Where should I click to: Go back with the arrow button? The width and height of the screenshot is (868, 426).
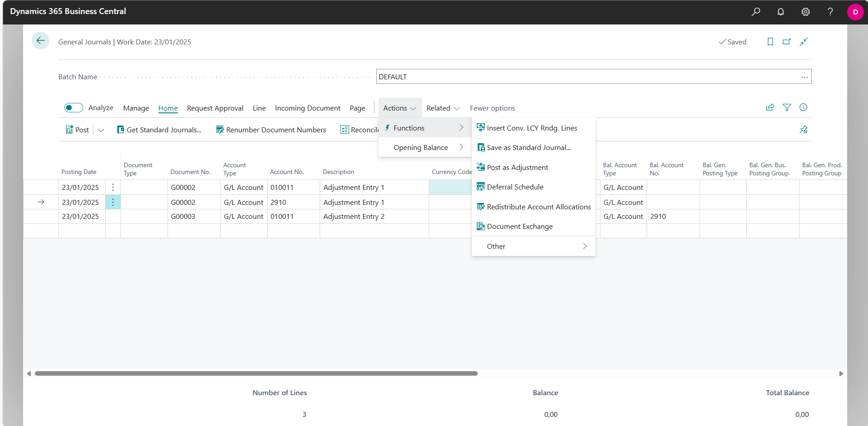pos(40,41)
